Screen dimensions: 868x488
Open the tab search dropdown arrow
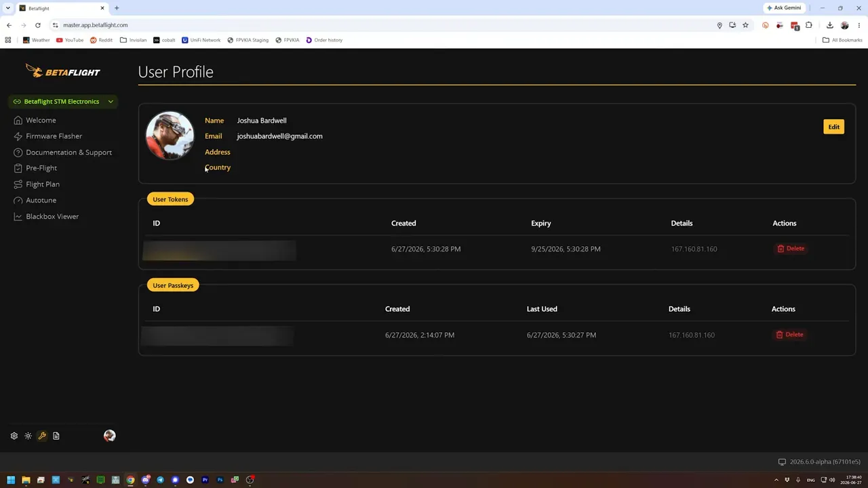point(8,8)
